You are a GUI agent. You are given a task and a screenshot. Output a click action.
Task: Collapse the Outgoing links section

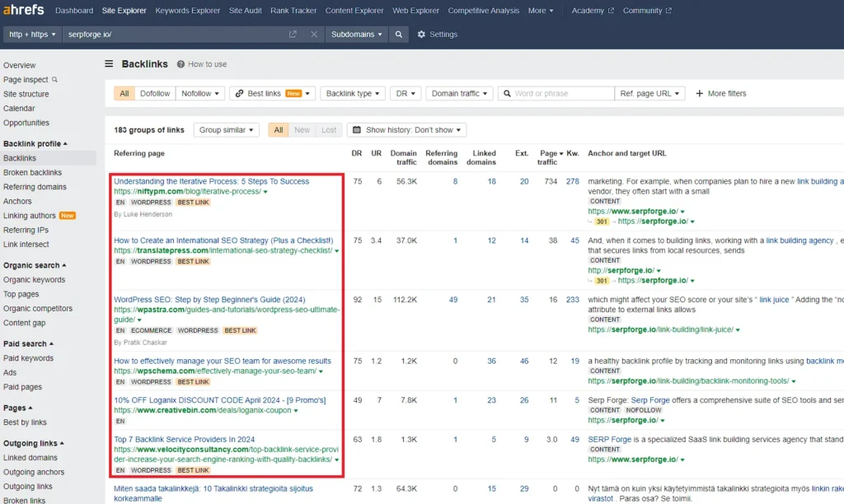[x=33, y=443]
